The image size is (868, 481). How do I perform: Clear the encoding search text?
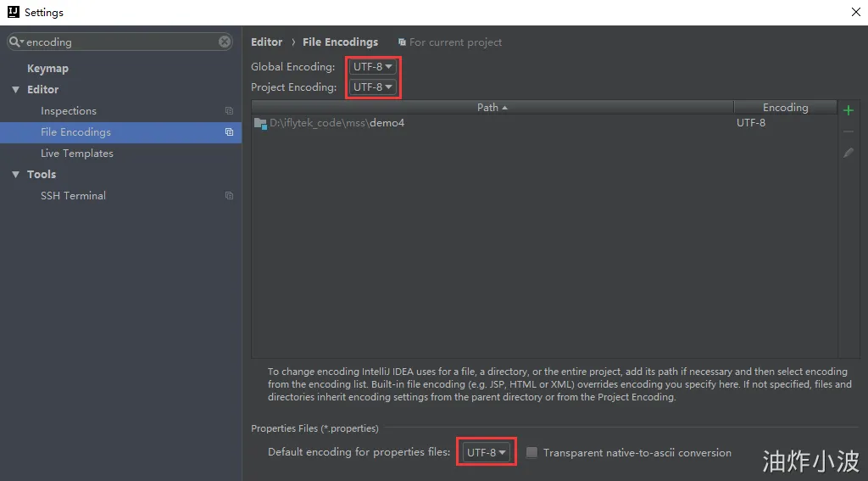click(x=224, y=42)
